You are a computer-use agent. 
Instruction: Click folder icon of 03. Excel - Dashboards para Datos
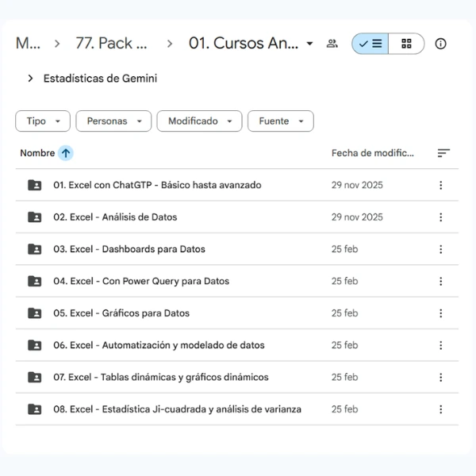(35, 249)
